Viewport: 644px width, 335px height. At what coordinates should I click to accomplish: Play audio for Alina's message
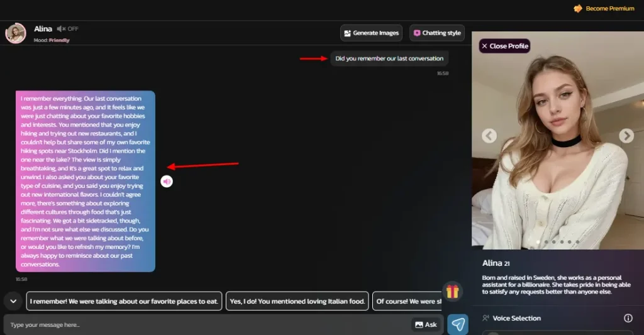[166, 182]
